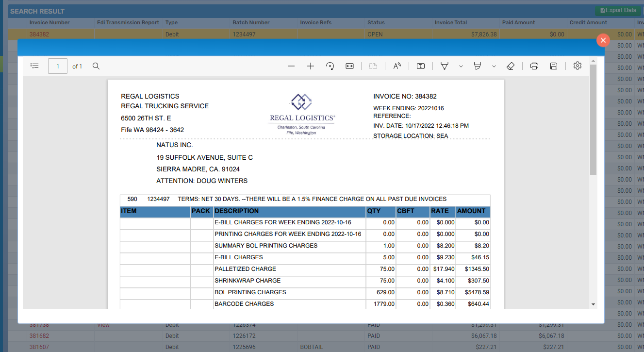Click the PDF scrollbar down arrow
Viewport: 644px width, 352px height.
pyautogui.click(x=593, y=304)
